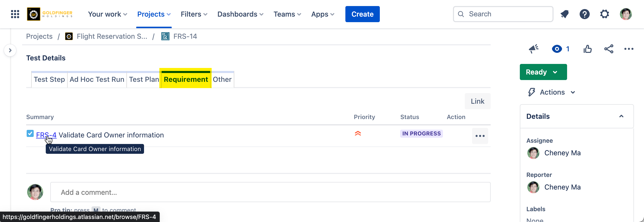Open the Filters menu

(194, 14)
